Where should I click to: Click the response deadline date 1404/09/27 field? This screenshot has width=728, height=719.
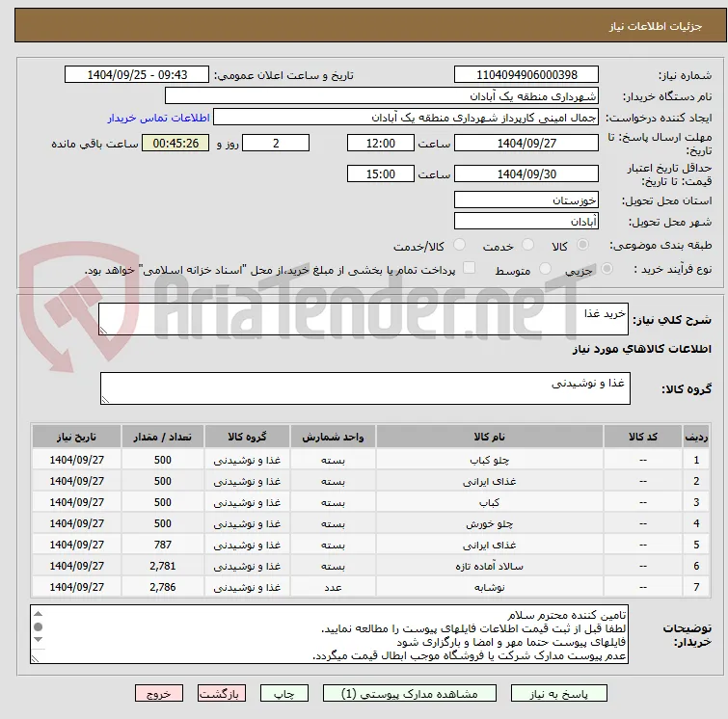pyautogui.click(x=526, y=143)
